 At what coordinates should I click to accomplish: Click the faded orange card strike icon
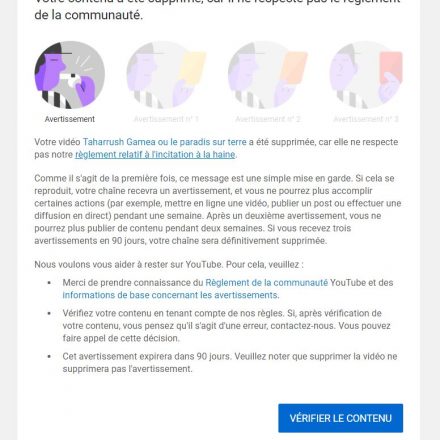click(268, 75)
